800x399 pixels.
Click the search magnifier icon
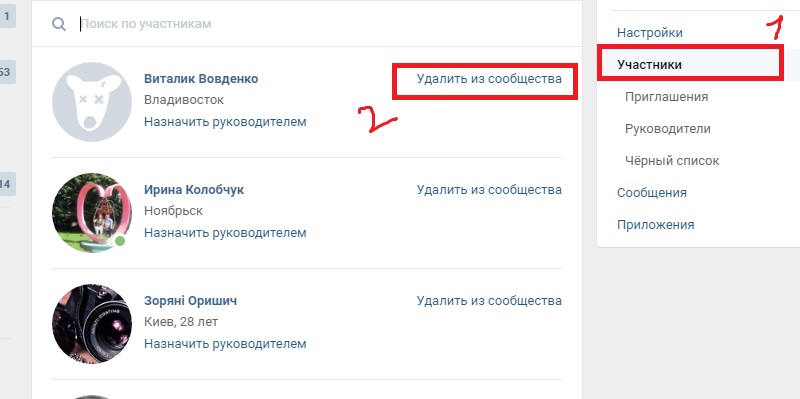[59, 24]
